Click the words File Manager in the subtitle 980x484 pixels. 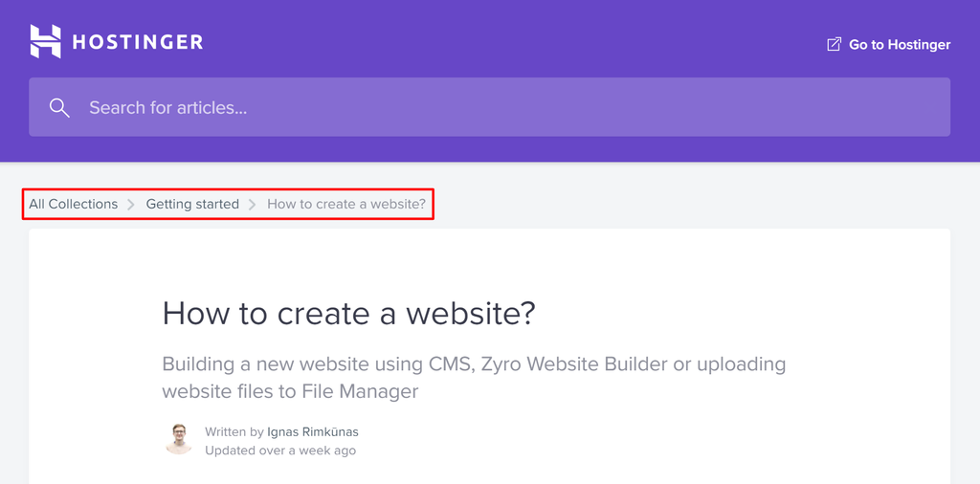click(x=360, y=391)
